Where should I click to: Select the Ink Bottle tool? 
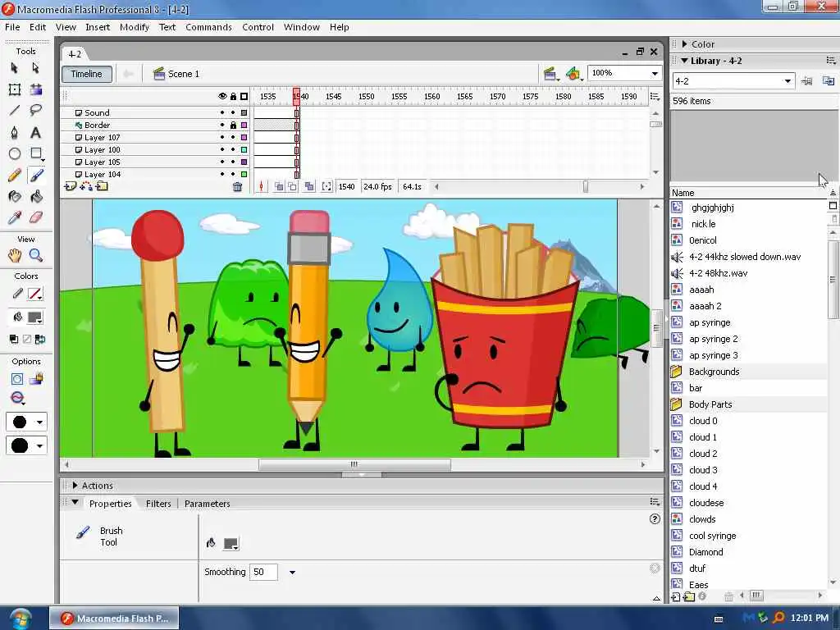pos(15,197)
